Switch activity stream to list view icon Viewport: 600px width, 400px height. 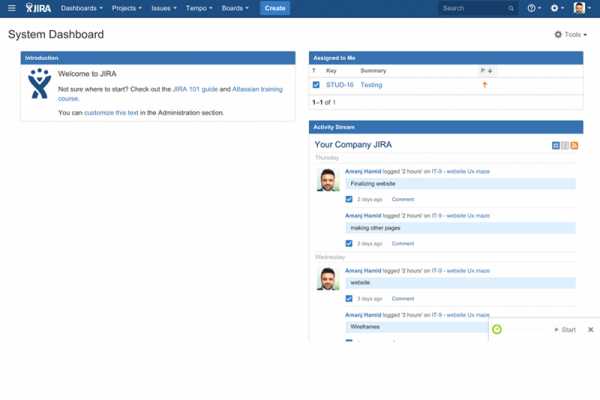click(565, 145)
